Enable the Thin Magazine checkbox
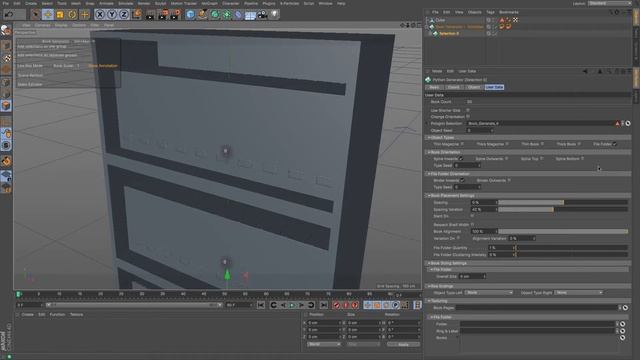The image size is (640, 360). [x=462, y=144]
